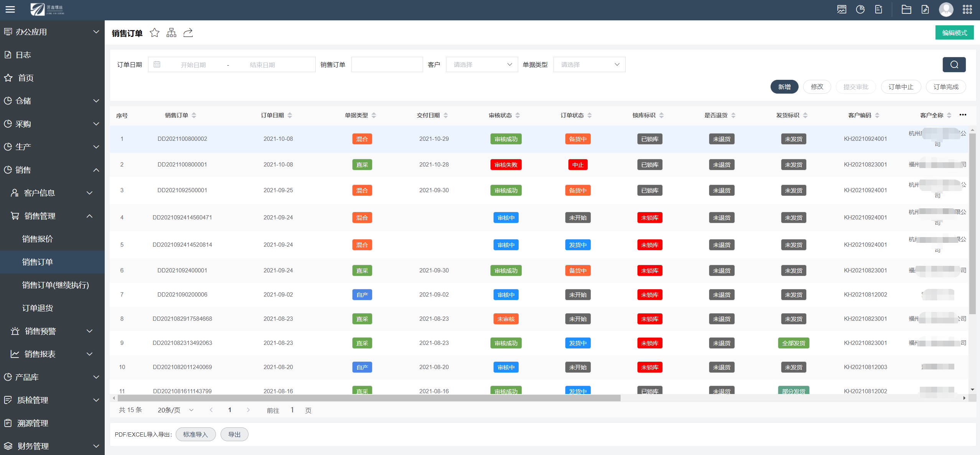Sort by 交付日期 column arrows
This screenshot has height=455, width=980.
445,115
